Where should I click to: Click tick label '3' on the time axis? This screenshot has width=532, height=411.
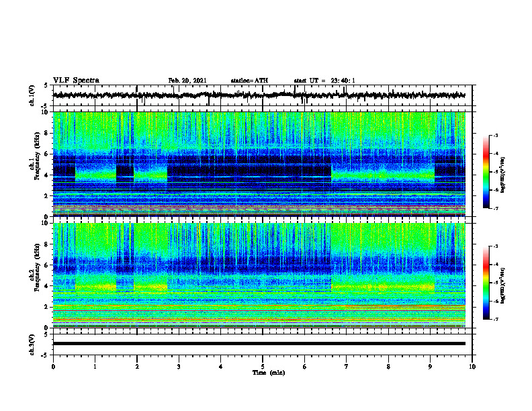[x=179, y=367]
